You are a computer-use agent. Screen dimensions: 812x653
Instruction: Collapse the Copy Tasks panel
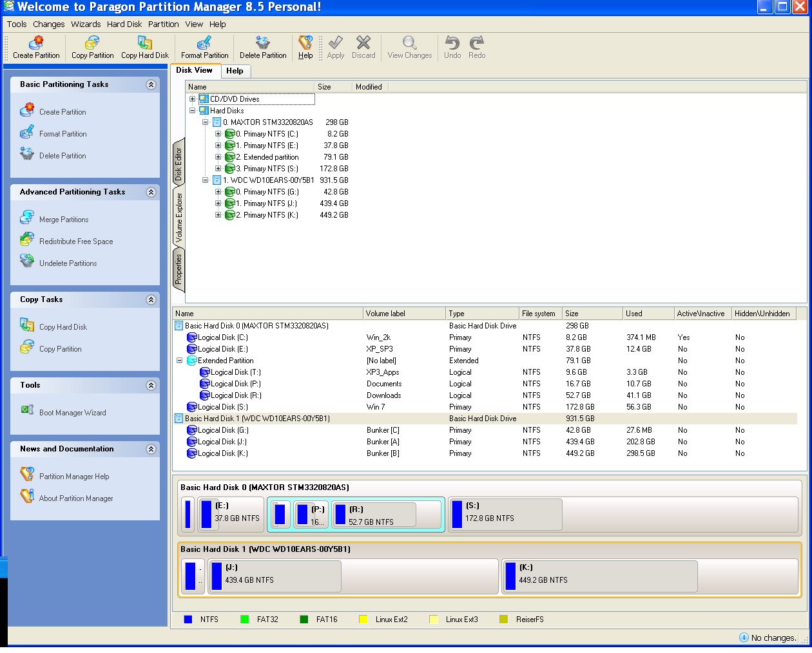tap(151, 299)
